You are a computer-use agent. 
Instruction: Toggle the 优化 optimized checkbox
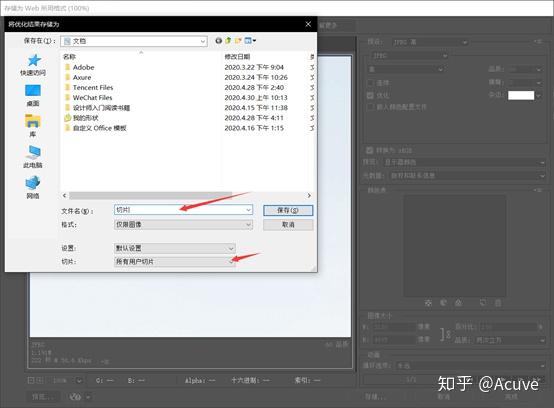tap(370, 95)
